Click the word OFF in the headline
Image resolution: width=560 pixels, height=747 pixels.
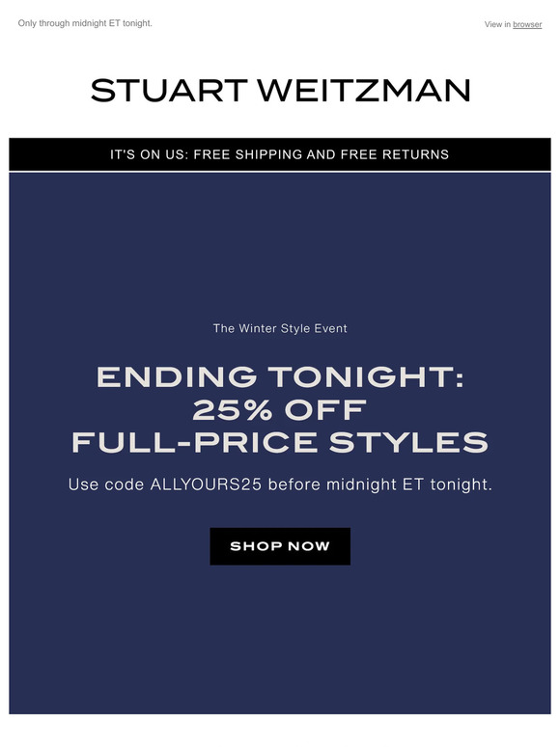(x=325, y=410)
